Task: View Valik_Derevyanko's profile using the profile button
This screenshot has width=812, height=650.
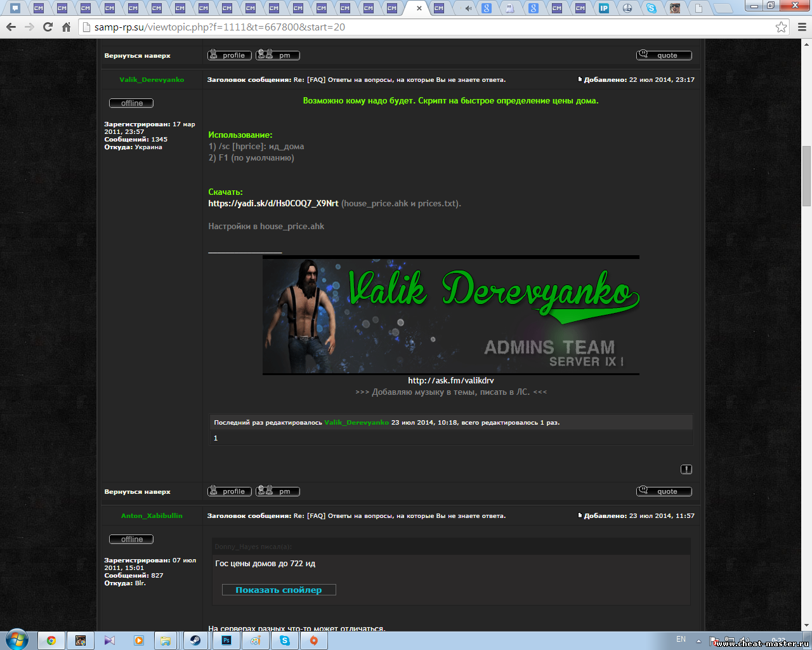Action: point(229,491)
